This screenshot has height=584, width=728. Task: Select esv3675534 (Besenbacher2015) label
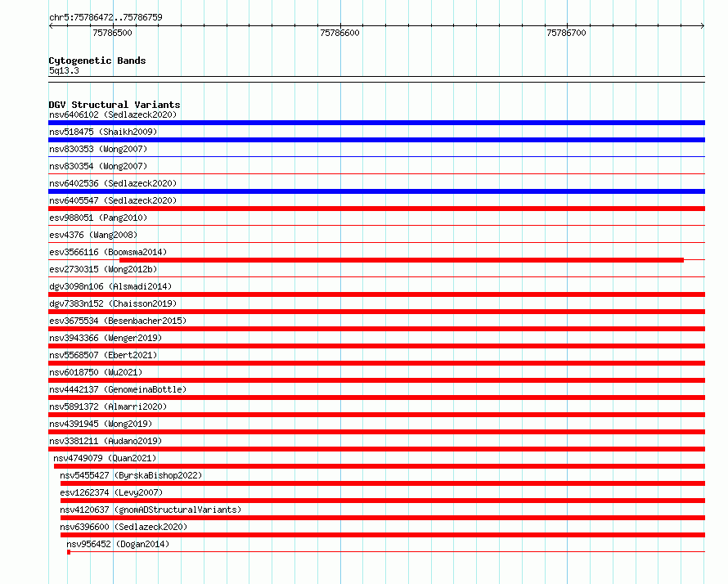click(118, 321)
